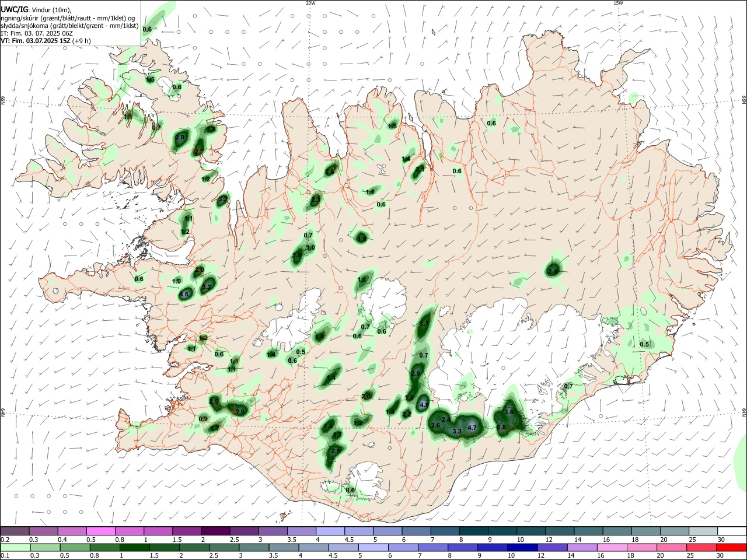Image resolution: width=747 pixels, height=560 pixels.
Task: Click the valid time 'VT: Fim. 03.07.2025 15Z'
Action: point(35,41)
